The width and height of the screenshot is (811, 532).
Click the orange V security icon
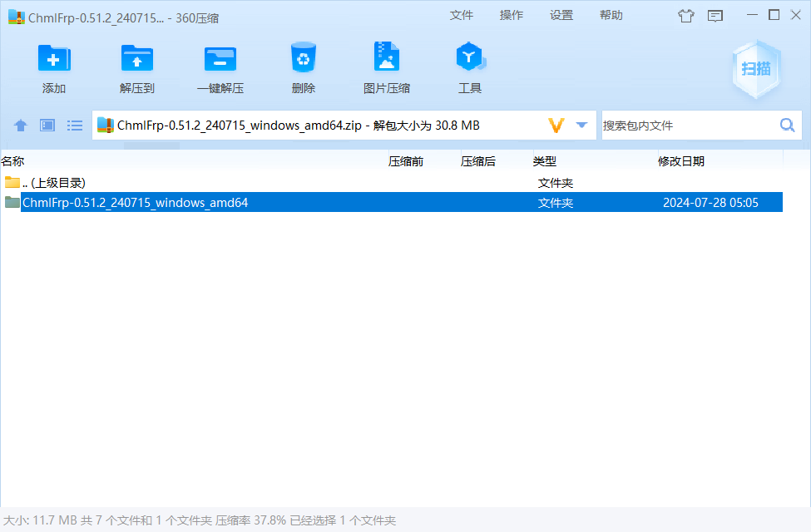click(556, 126)
